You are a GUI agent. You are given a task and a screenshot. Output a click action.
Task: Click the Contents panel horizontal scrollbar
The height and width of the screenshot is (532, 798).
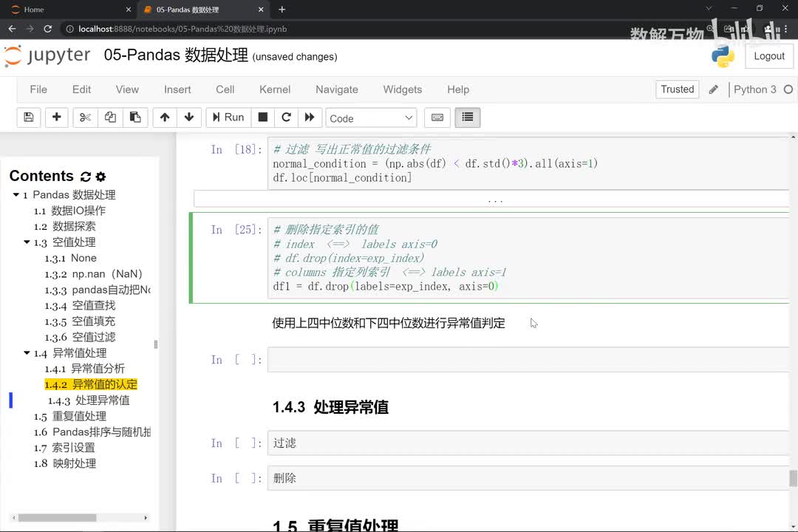[x=57, y=518]
